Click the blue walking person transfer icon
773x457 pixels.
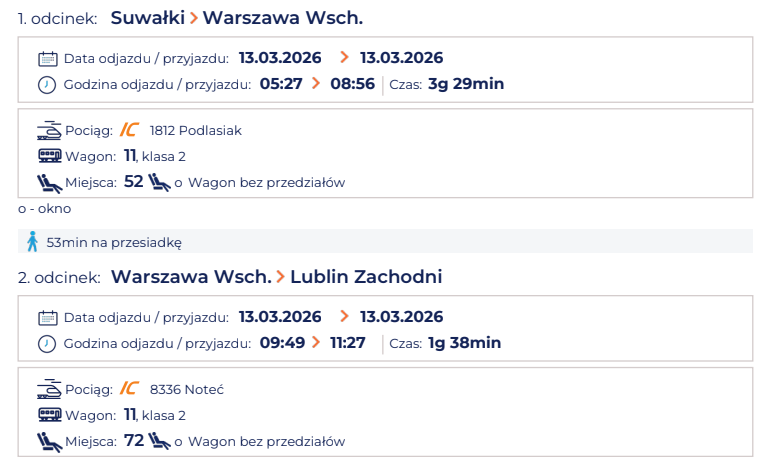click(33, 242)
